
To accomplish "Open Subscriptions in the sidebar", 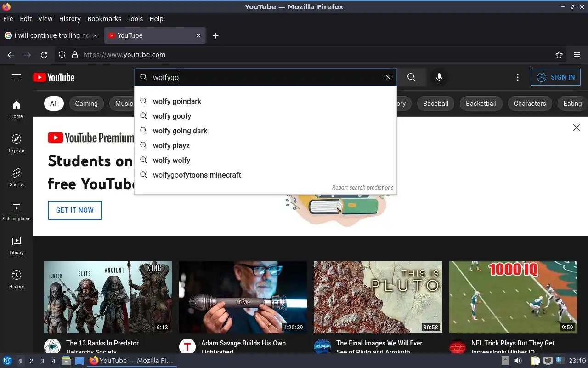I will click(x=17, y=212).
